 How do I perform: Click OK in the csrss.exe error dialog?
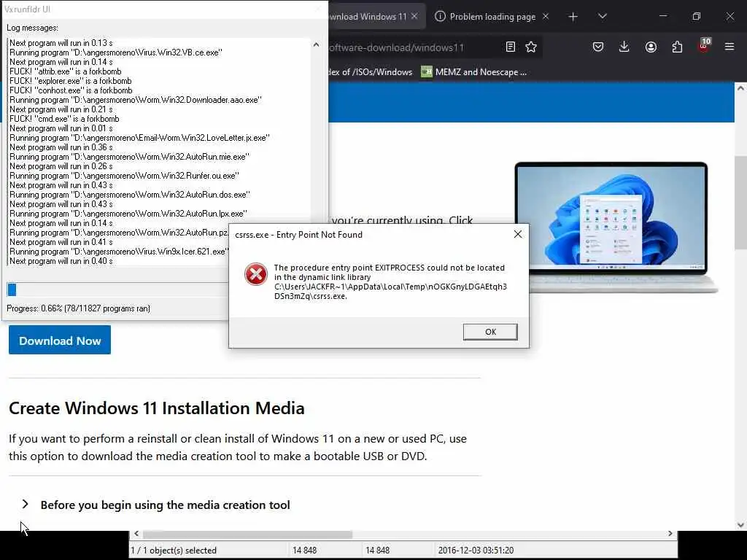click(490, 332)
